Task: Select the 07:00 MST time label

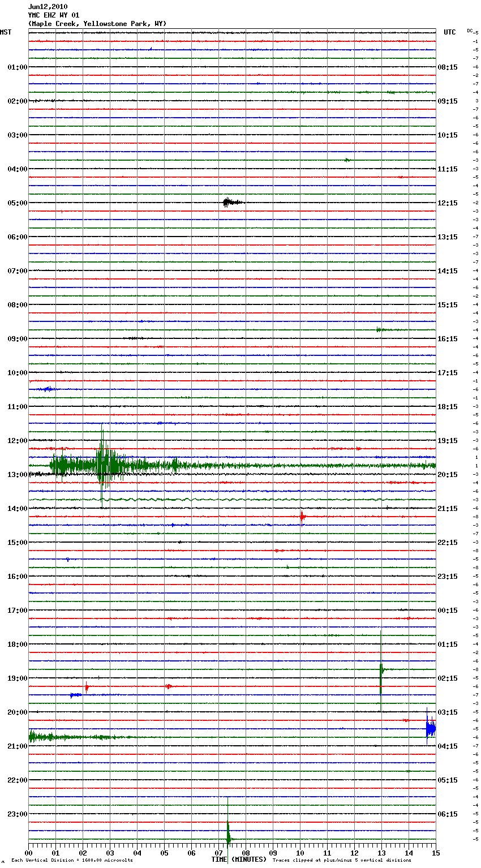Action: pos(17,271)
